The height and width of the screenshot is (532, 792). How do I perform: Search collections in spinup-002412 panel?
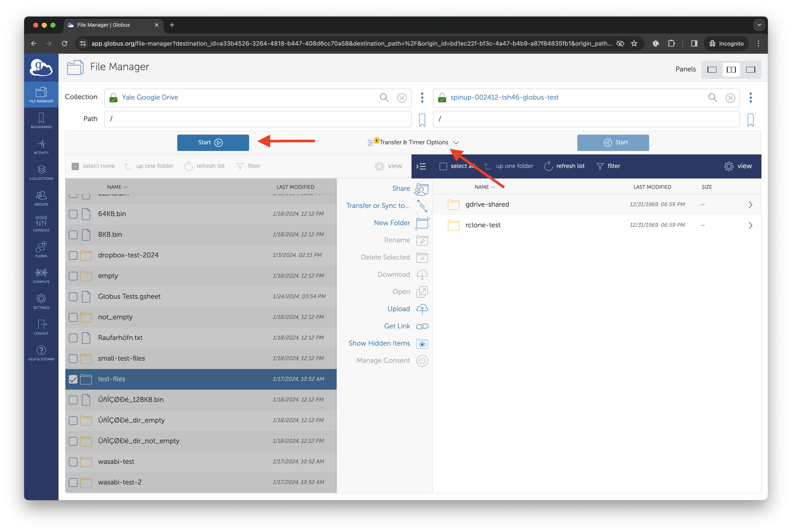[x=712, y=98]
